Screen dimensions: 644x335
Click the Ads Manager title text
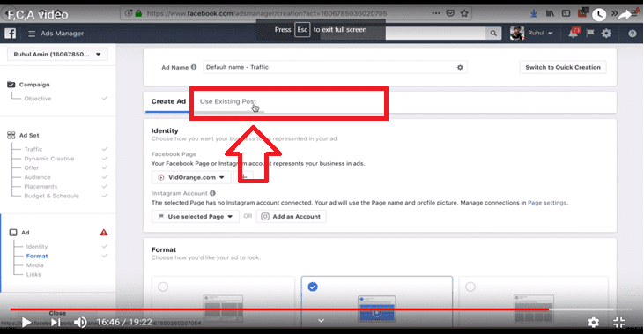pyautogui.click(x=62, y=33)
